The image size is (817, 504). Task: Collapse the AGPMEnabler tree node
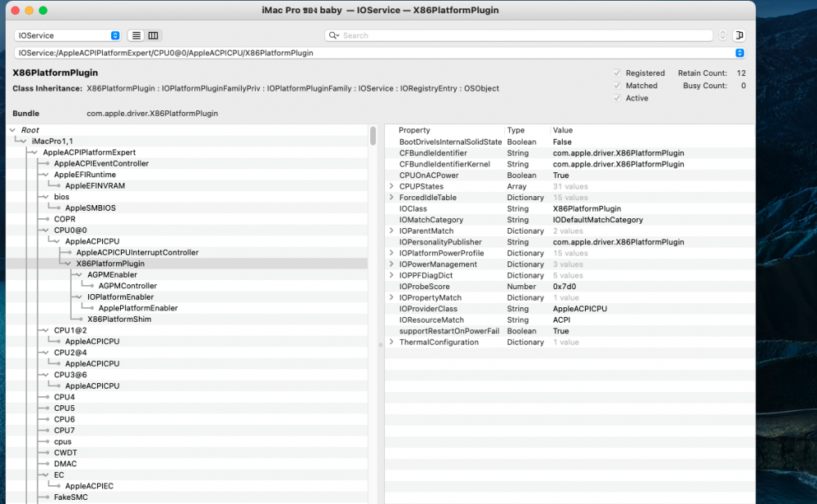click(79, 274)
